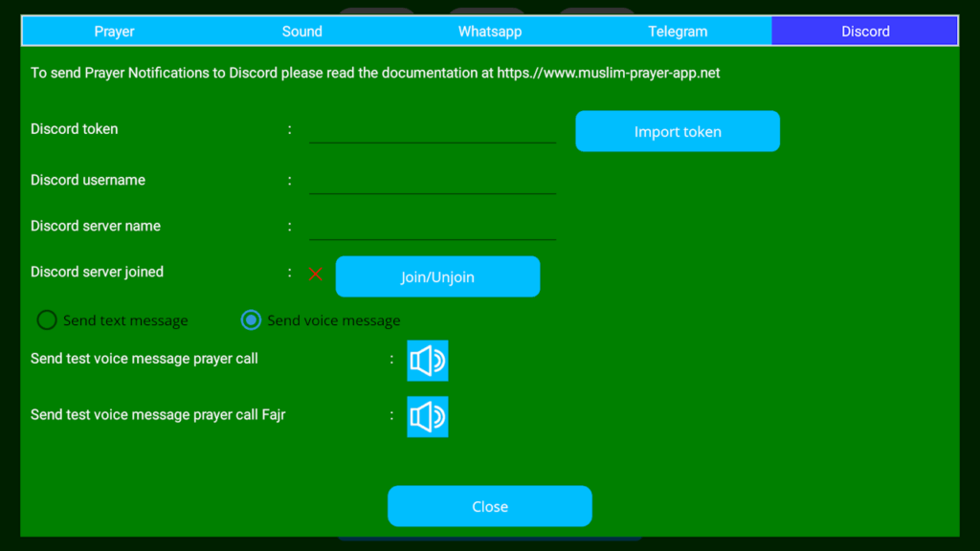The height and width of the screenshot is (551, 980).
Task: Focus the Discord username input field
Action: (433, 181)
